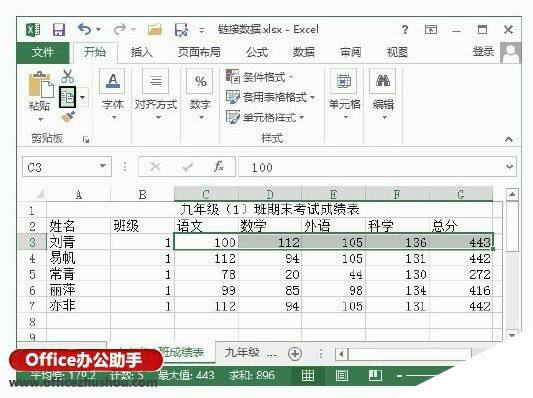
Task: Click the Select All corner triangle
Action: point(39,194)
